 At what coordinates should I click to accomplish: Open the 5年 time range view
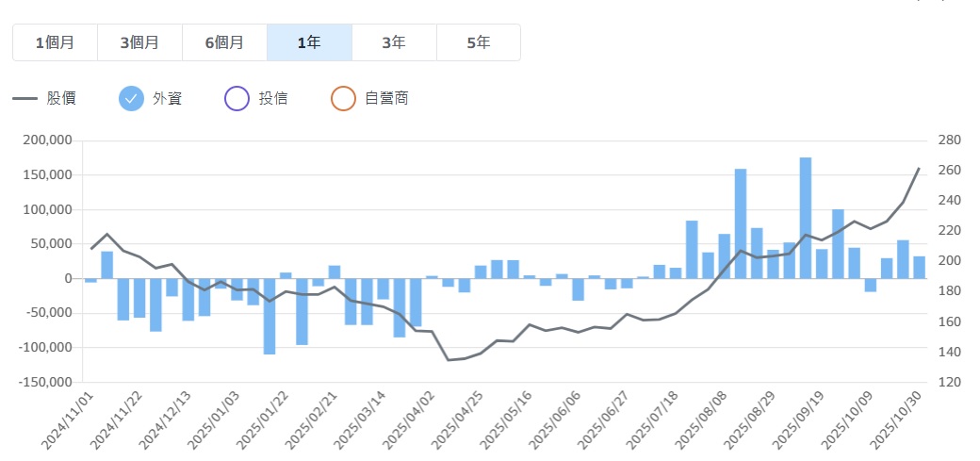coord(479,42)
